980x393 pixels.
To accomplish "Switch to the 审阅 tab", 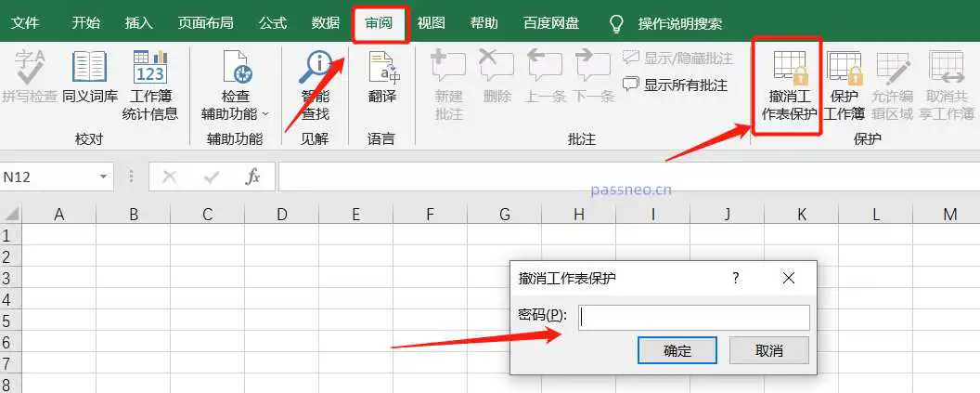I will click(380, 23).
